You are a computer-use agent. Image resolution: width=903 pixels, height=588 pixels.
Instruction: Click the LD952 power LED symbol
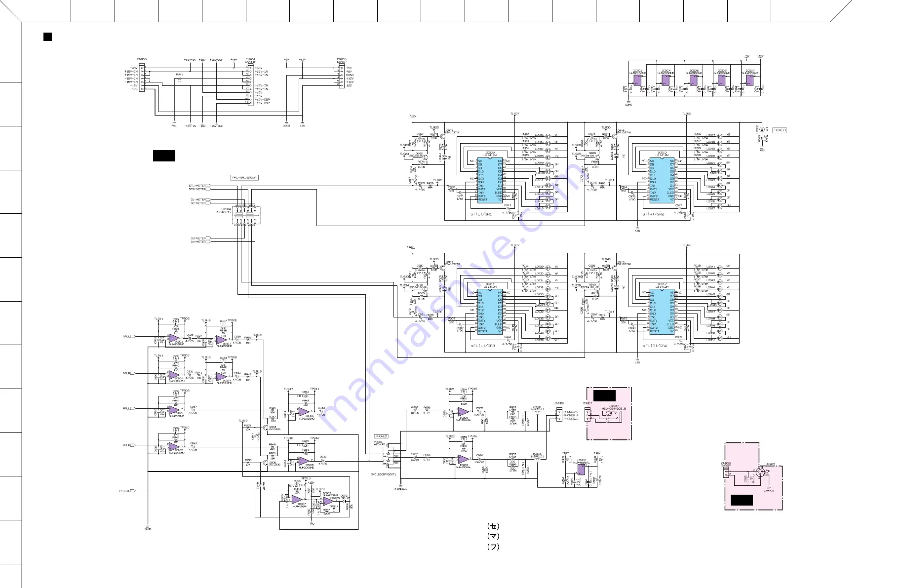[x=761, y=130]
